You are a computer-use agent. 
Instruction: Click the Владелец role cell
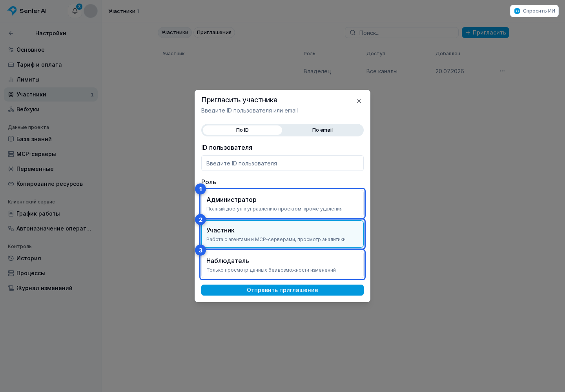[317, 71]
